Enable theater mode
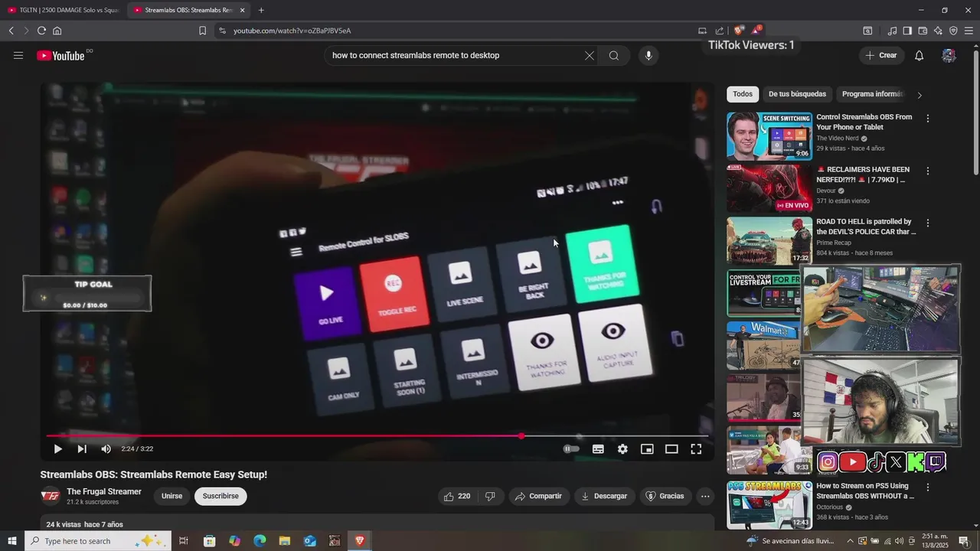The width and height of the screenshot is (980, 551). (x=671, y=449)
